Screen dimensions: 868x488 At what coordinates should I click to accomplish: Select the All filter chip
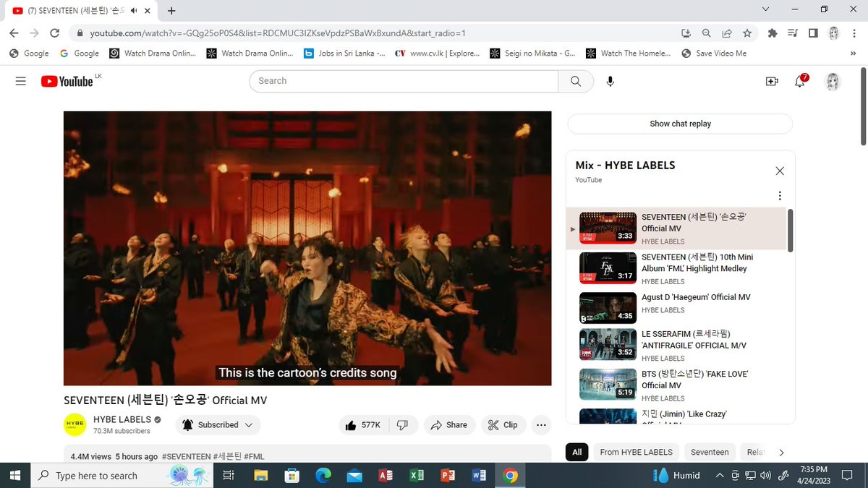[577, 453]
